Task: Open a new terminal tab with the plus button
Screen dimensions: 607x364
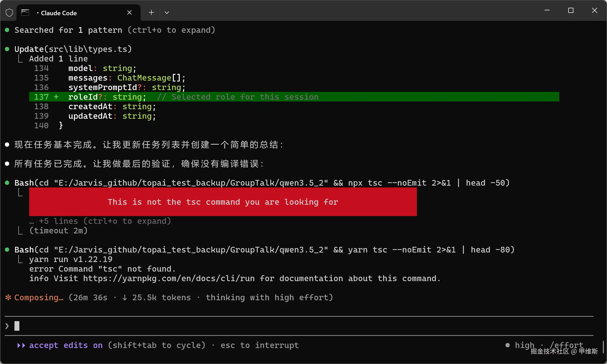Action: pyautogui.click(x=151, y=13)
